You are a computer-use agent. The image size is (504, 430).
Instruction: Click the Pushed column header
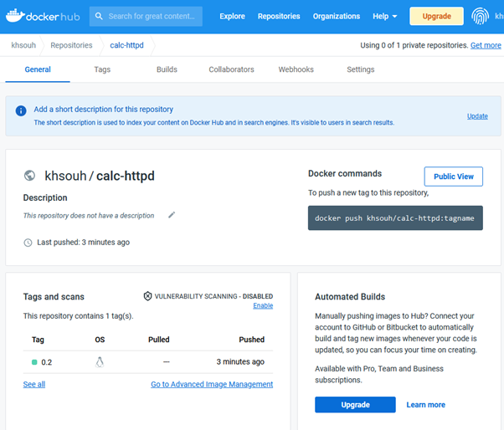(251, 340)
